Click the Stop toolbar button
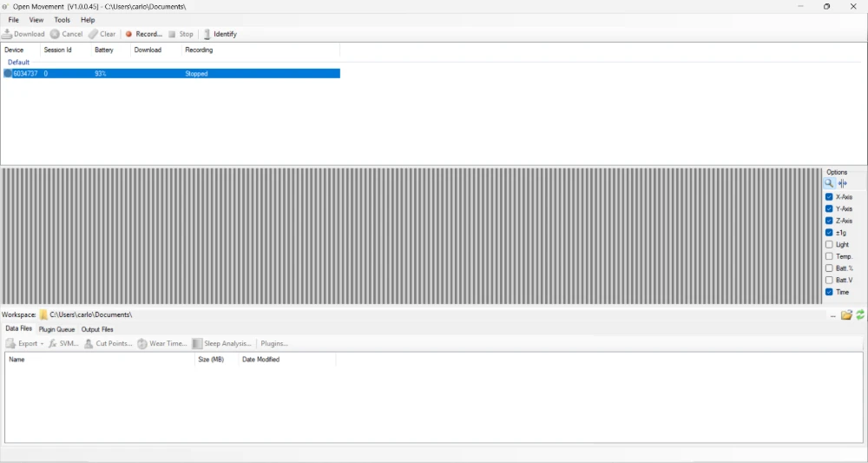868x463 pixels. tap(181, 34)
